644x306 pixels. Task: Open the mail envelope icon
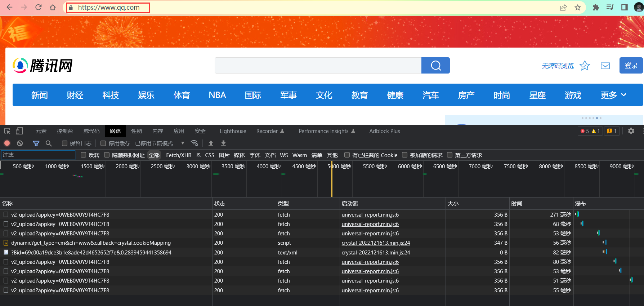pyautogui.click(x=605, y=66)
